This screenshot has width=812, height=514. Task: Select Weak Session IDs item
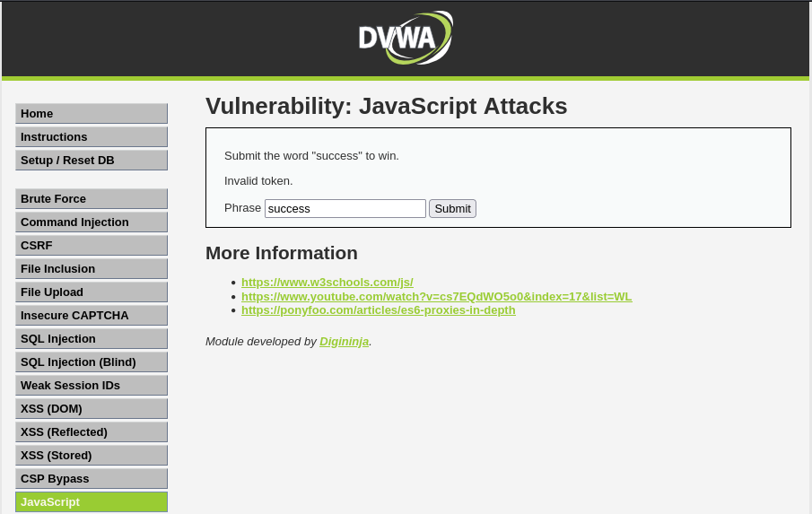[x=91, y=386]
